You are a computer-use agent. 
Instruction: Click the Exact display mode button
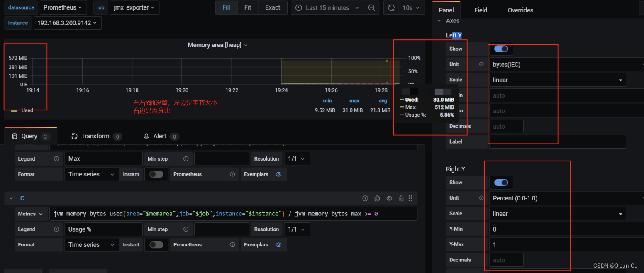point(272,7)
